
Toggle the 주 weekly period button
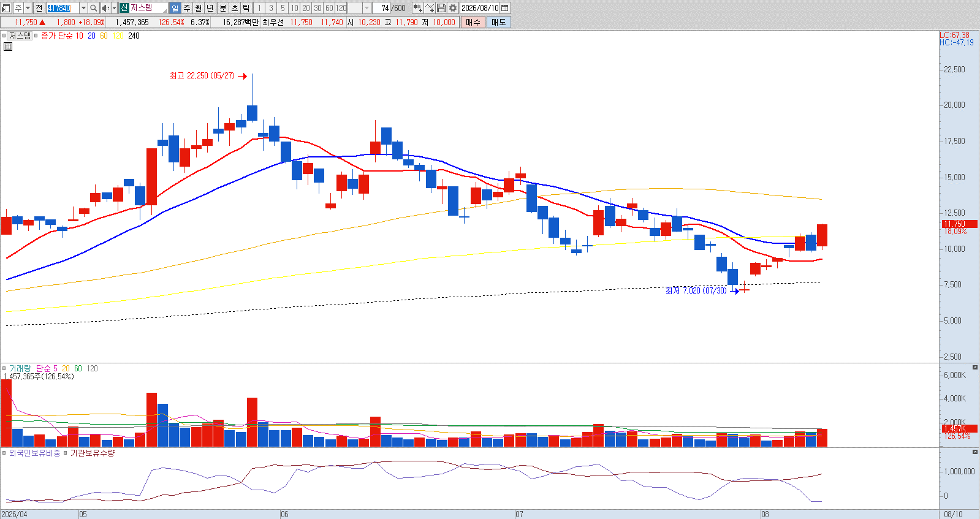point(187,8)
